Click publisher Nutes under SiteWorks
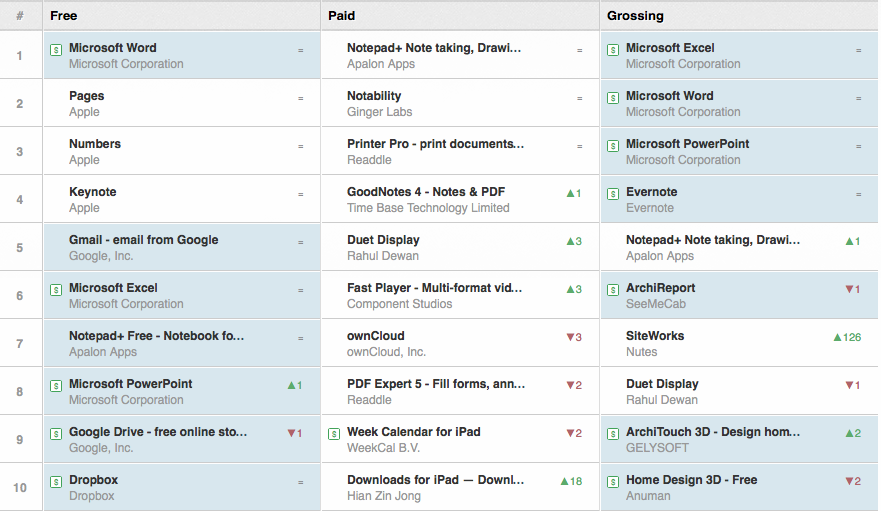 (x=642, y=352)
